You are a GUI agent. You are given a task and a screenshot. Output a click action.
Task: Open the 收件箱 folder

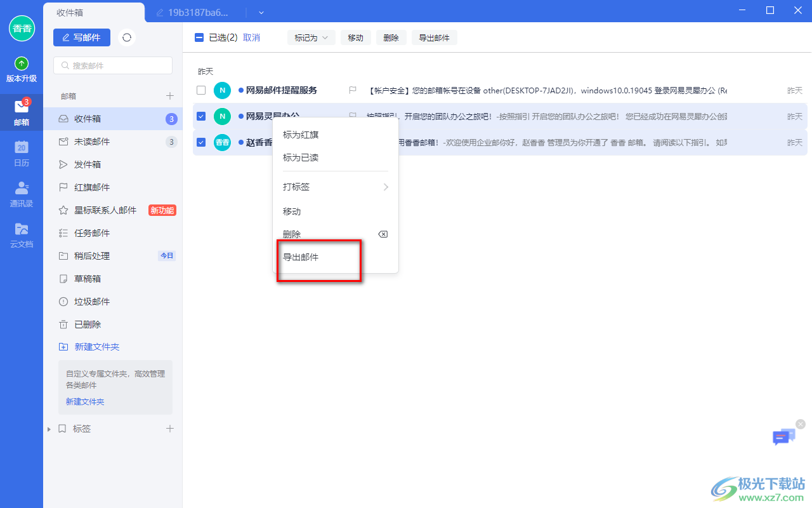click(x=113, y=119)
